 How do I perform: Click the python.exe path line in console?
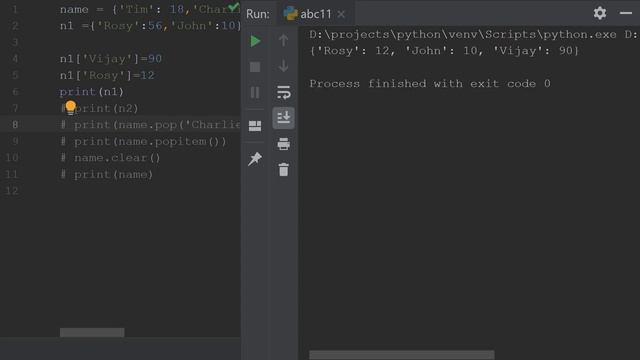(x=473, y=35)
